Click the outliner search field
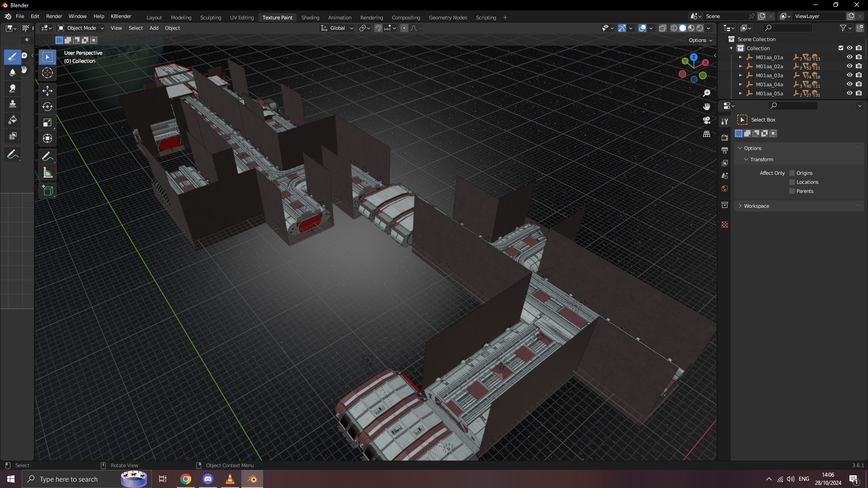The width and height of the screenshot is (868, 488). [788, 28]
